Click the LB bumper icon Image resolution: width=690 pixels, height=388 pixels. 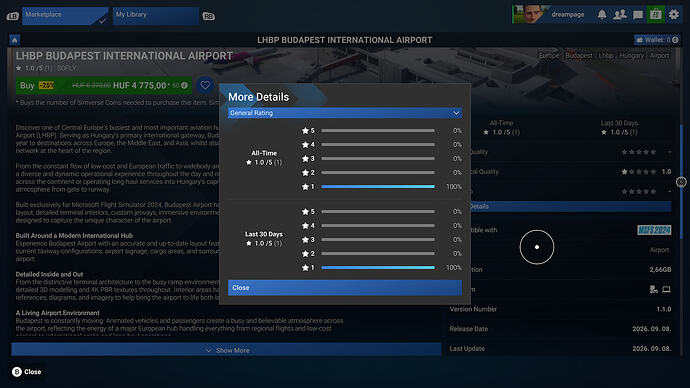click(12, 16)
